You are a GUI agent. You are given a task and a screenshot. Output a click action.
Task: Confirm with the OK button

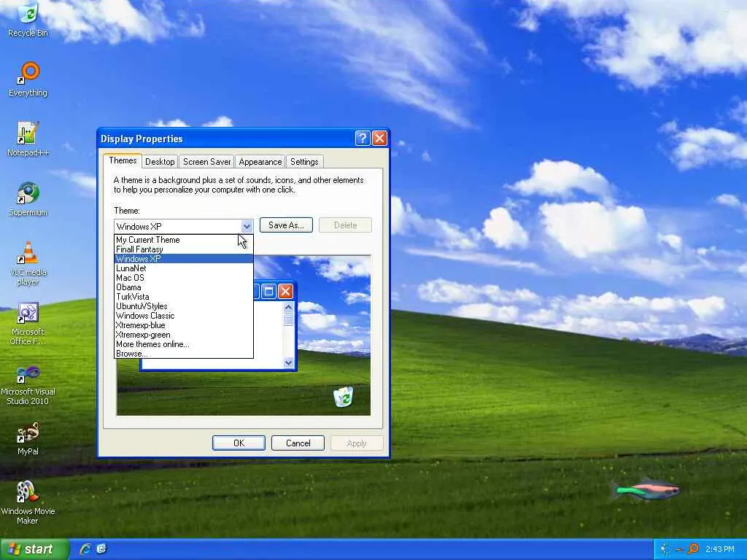[239, 443]
